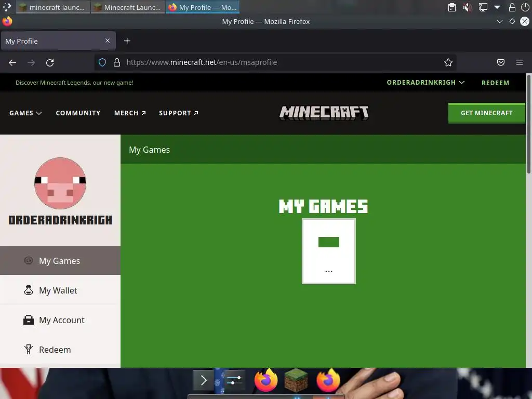Switch to minecraft-launcher taskbar window
Viewport: 532px width, 399px height.
click(x=52, y=7)
